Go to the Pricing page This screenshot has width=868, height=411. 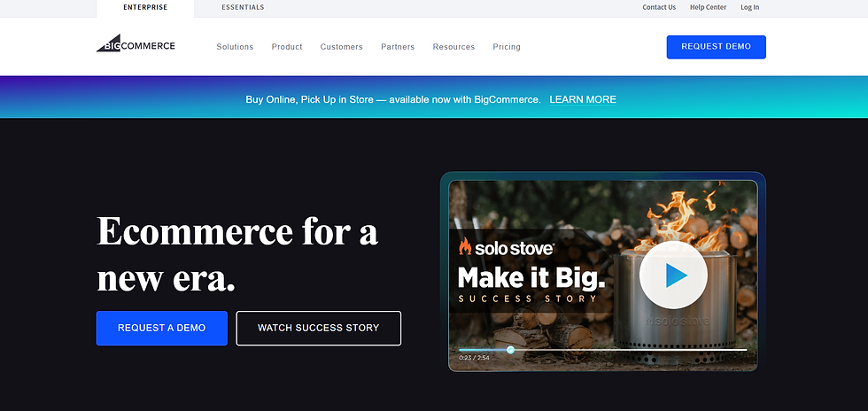pyautogui.click(x=507, y=47)
